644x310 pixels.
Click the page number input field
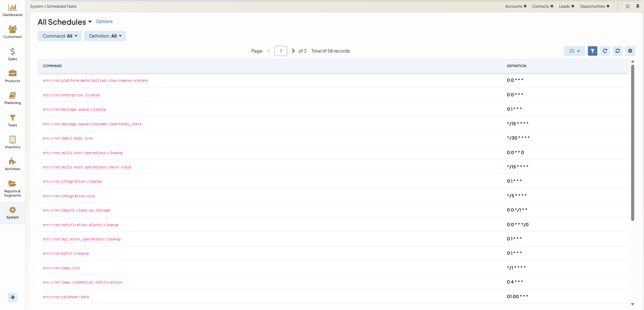281,51
